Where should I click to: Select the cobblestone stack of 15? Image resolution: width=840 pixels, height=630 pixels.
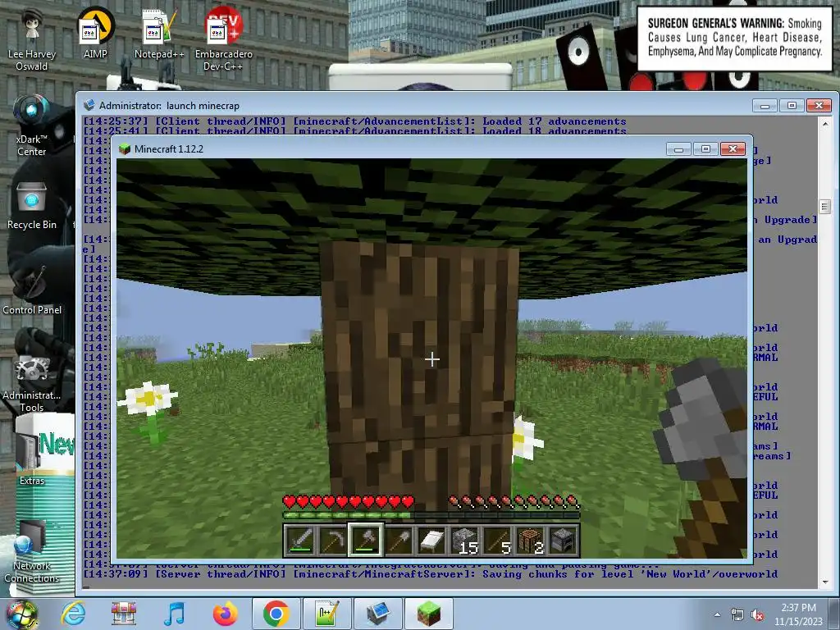pos(464,540)
